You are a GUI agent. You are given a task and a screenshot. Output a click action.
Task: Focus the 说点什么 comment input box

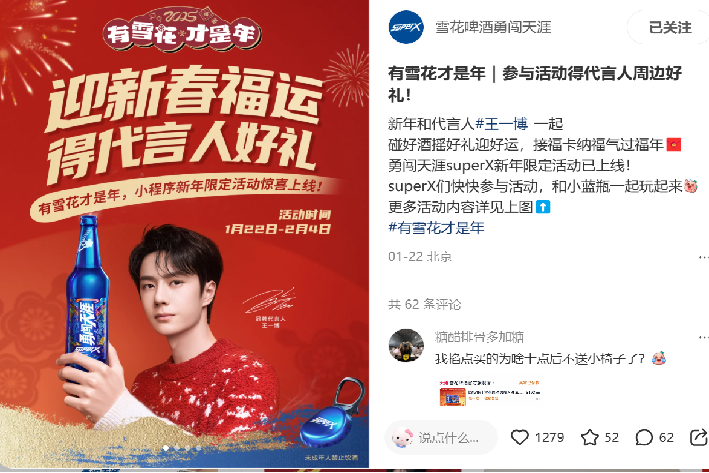tap(441, 437)
